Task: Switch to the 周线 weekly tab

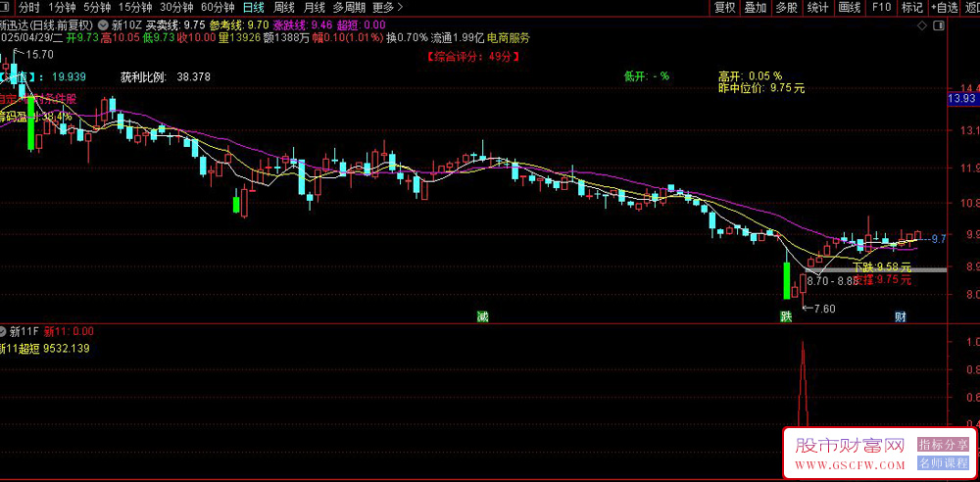Action: click(x=284, y=8)
